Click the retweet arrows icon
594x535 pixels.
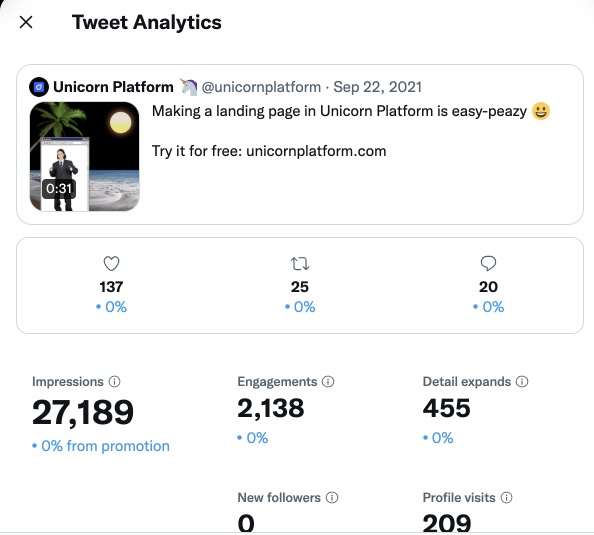pos(300,263)
